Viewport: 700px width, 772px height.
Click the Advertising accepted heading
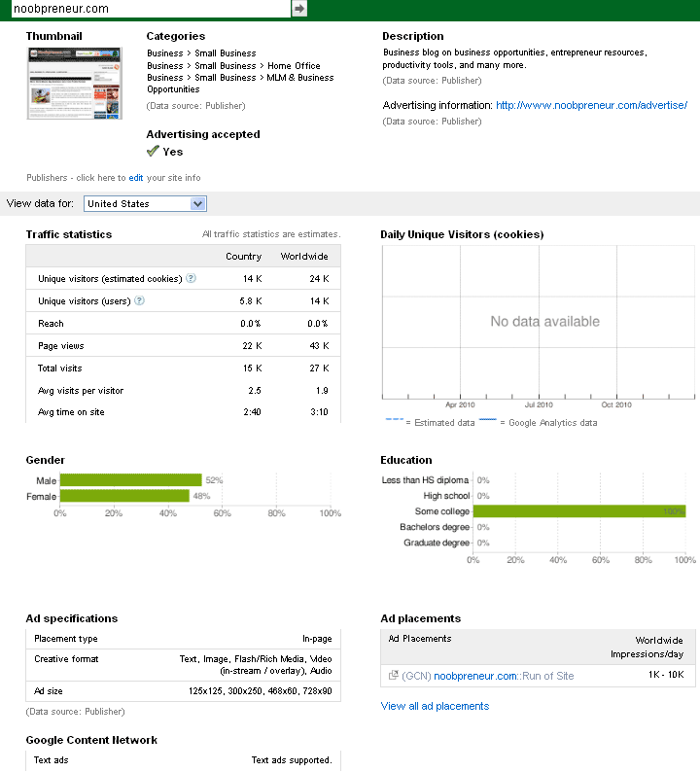tap(203, 134)
